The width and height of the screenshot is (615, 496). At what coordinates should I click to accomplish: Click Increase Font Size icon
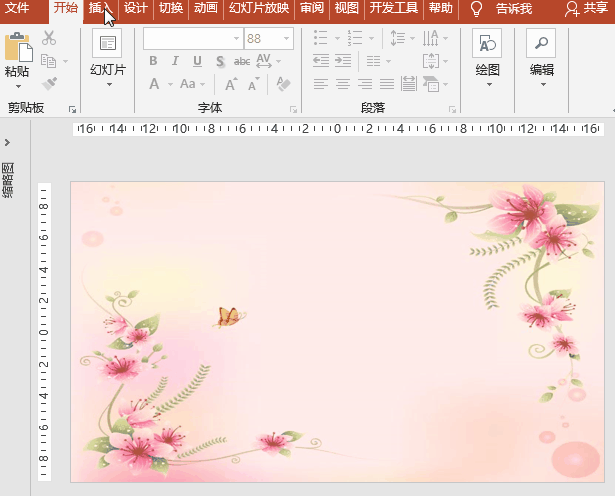231,84
